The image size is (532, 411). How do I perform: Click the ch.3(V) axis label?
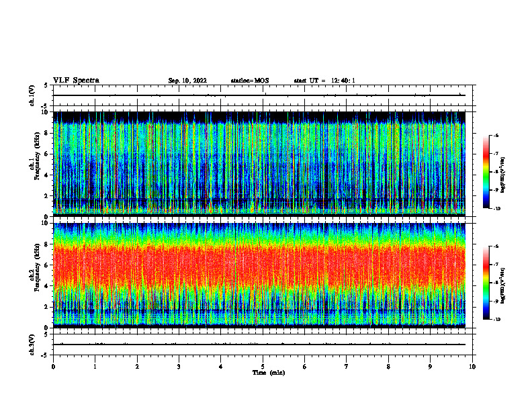(32, 345)
